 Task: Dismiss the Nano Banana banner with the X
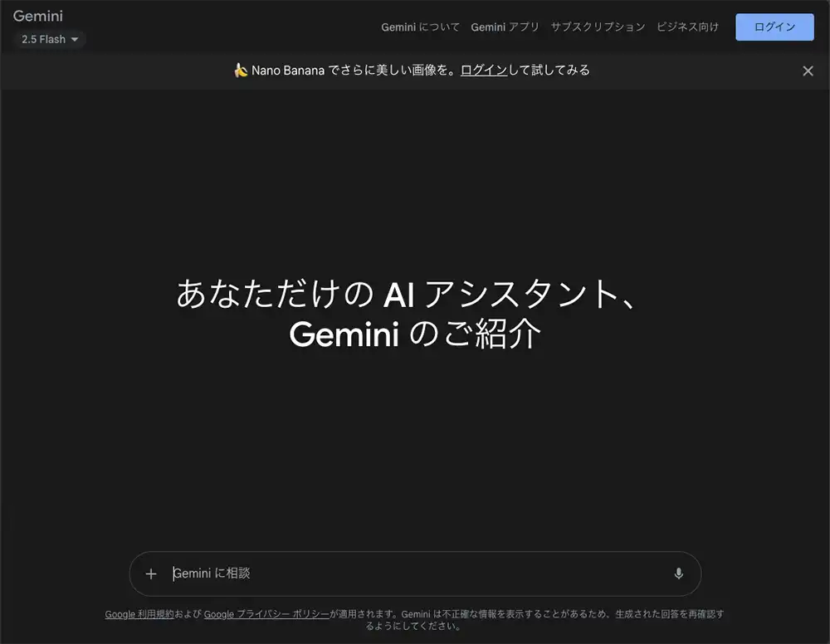[x=808, y=71]
